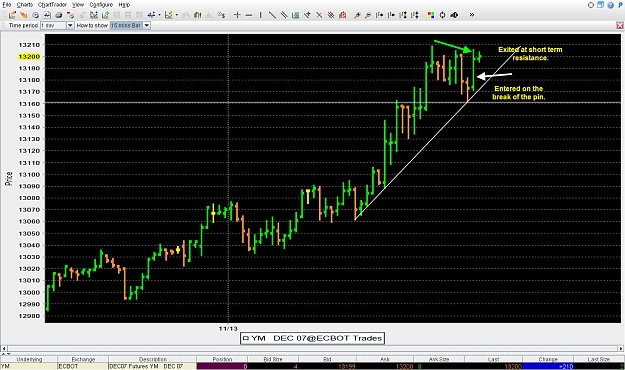Image resolution: width=625 pixels, height=370 pixels.
Task: Click the clock/time toolbar icon
Action: pyautogui.click(x=35, y=15)
